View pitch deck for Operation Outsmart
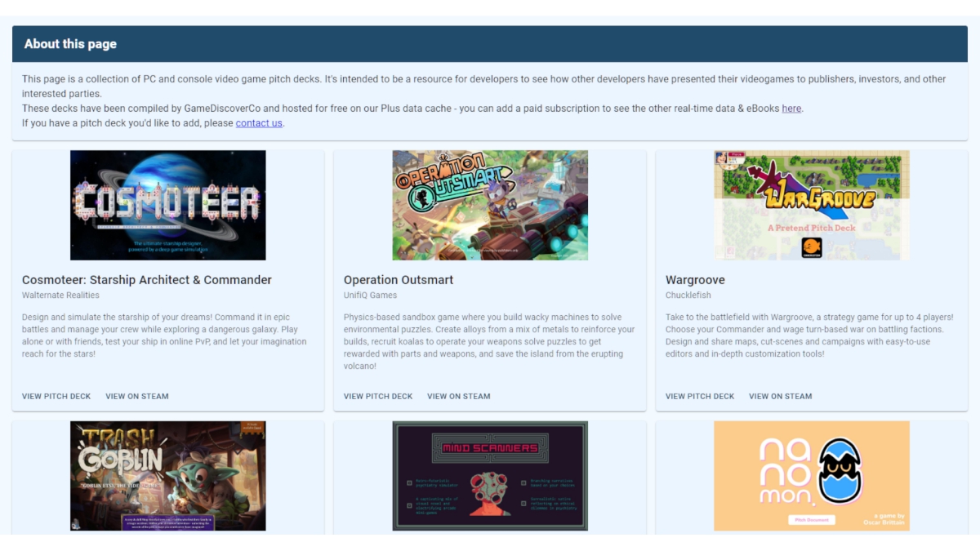The height and width of the screenshot is (551, 980). (x=378, y=397)
